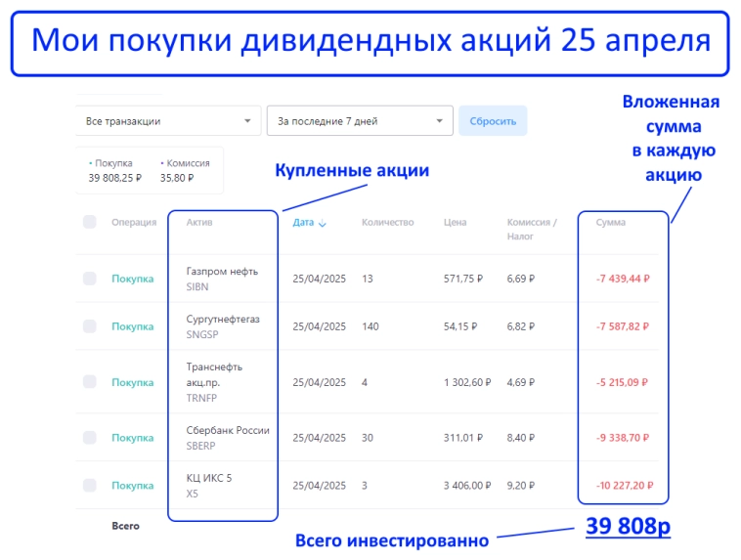
Task: Select the X5 ticker text
Action: [x=192, y=494]
